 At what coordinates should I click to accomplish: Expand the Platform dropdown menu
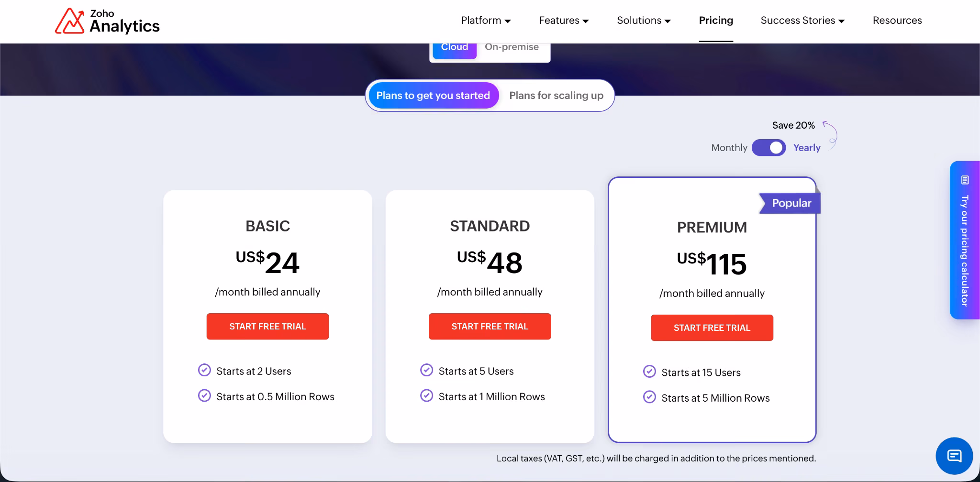pos(486,21)
